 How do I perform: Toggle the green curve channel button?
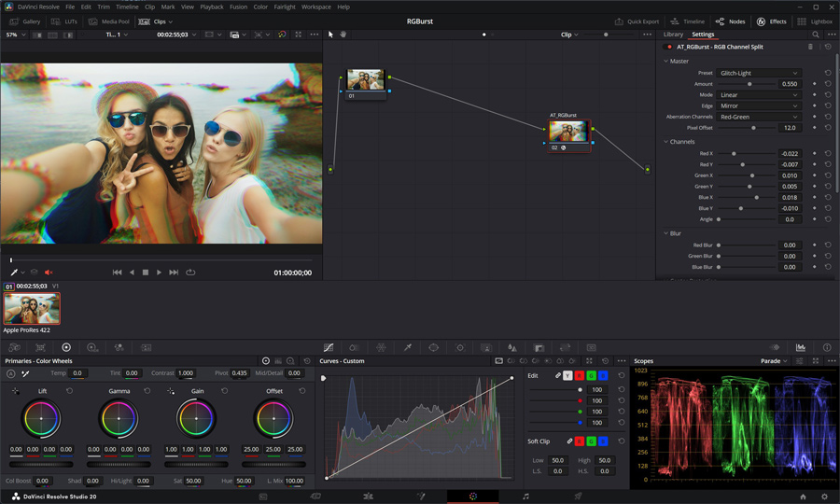tap(591, 376)
